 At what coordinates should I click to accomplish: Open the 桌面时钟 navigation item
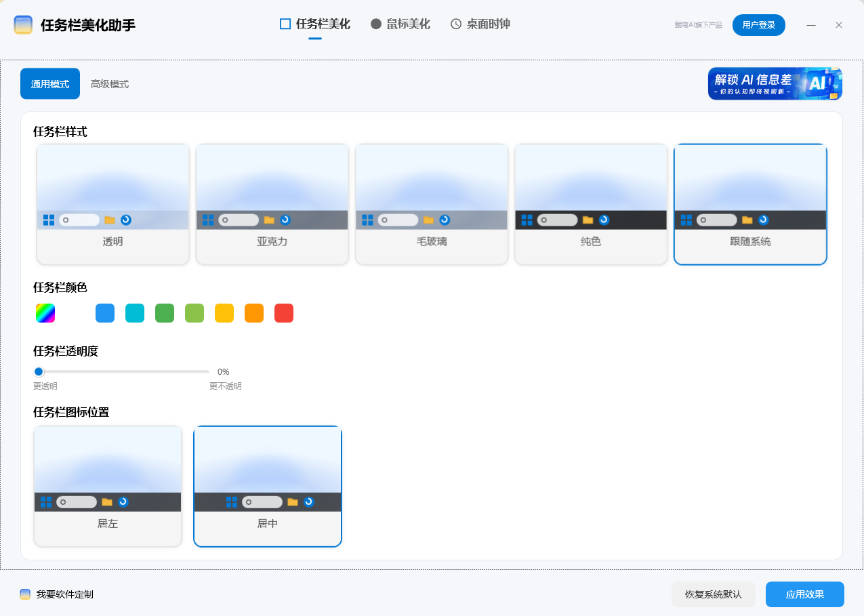click(x=480, y=24)
